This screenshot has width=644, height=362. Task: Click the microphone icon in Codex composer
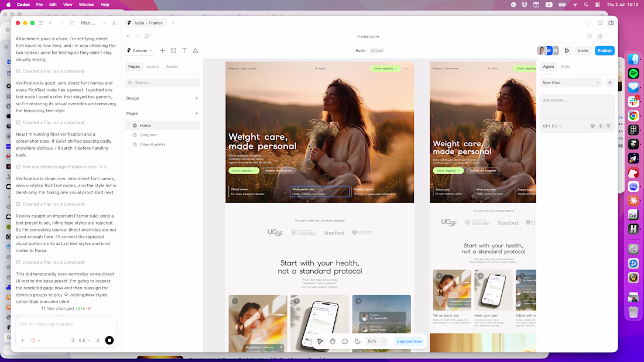tap(98, 340)
